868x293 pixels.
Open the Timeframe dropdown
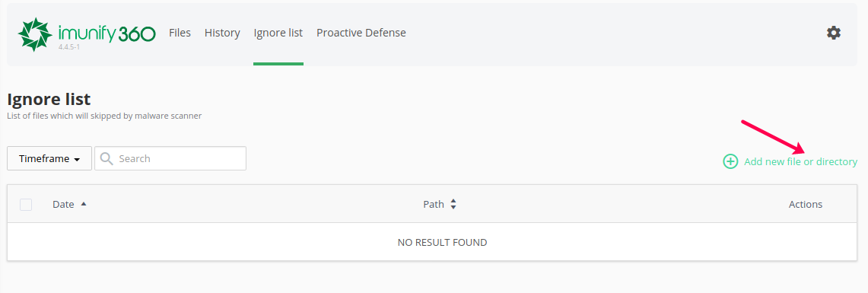[x=49, y=158]
